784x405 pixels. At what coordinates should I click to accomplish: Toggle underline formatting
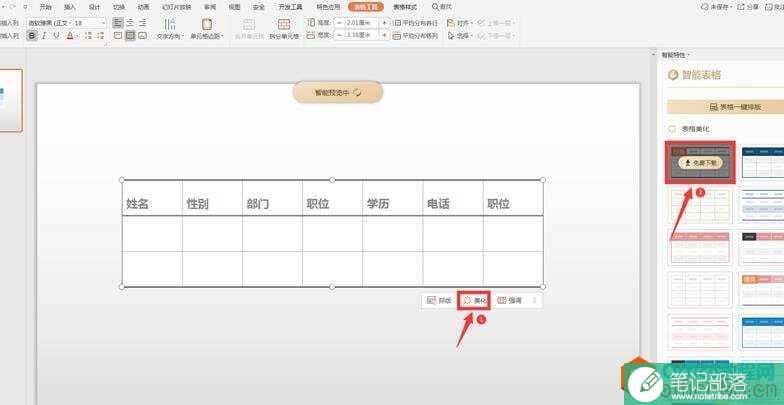(x=56, y=36)
